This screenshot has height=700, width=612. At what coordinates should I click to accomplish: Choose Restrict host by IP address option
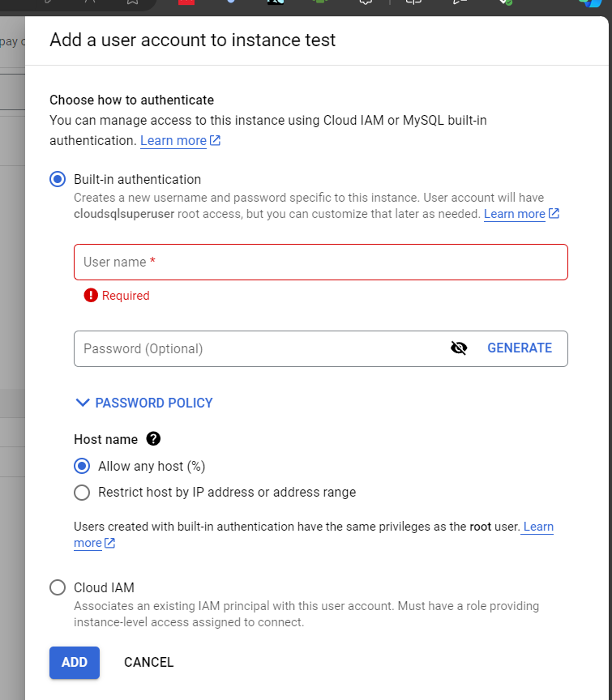pos(82,492)
